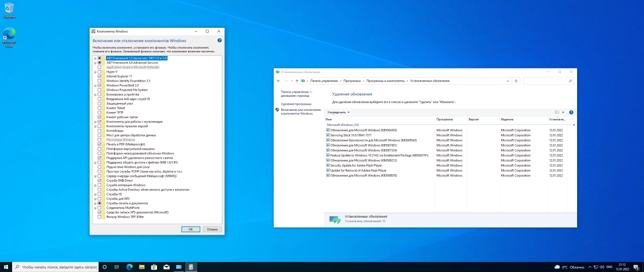Click the network icon in system tray
644x272 pixels.
click(x=596, y=267)
